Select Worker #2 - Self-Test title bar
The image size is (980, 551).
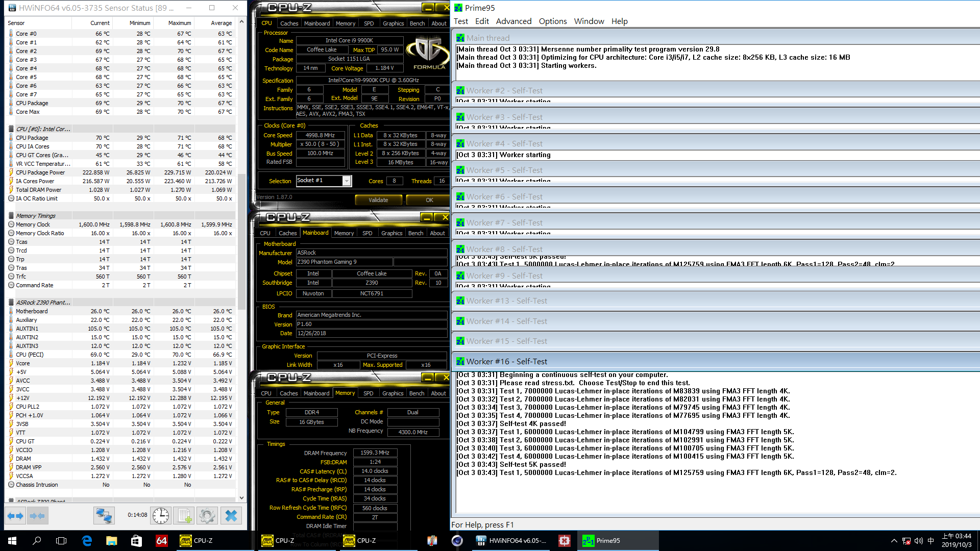(716, 90)
